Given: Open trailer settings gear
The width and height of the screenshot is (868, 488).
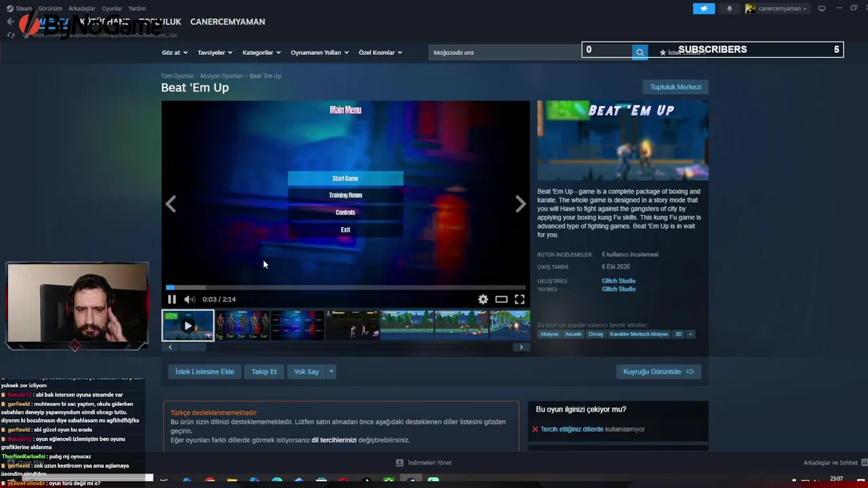Looking at the screenshot, I should point(483,299).
